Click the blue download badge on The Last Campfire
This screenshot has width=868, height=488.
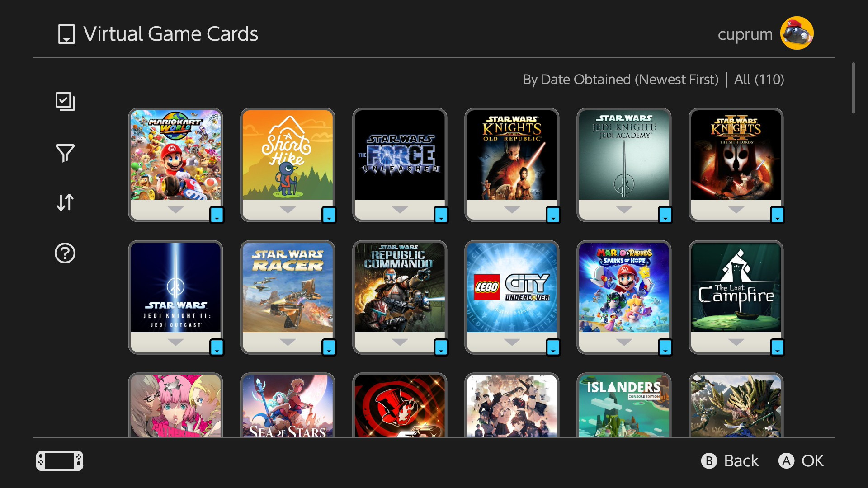tap(777, 347)
